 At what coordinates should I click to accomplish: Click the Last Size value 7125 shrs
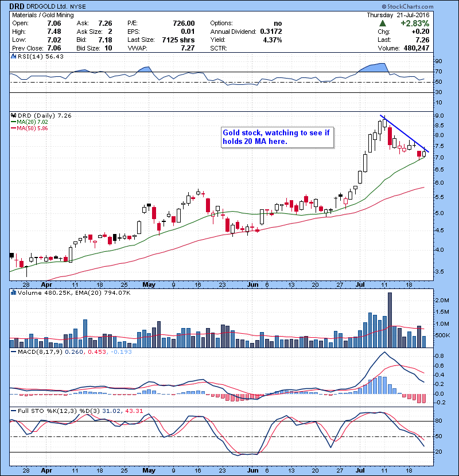pos(178,40)
